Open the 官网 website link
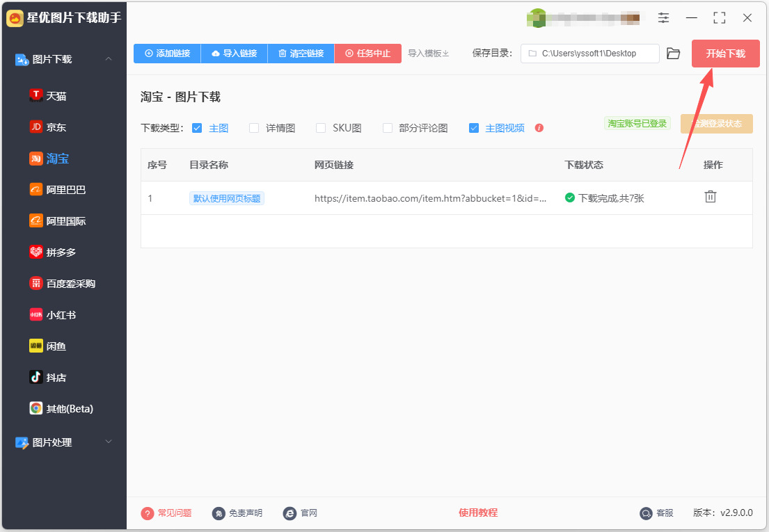 click(300, 513)
